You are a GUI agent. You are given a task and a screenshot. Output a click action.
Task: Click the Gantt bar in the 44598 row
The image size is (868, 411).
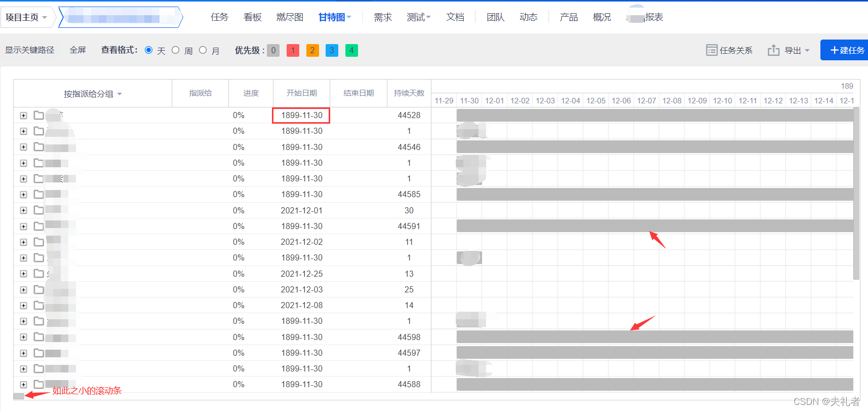click(x=655, y=337)
